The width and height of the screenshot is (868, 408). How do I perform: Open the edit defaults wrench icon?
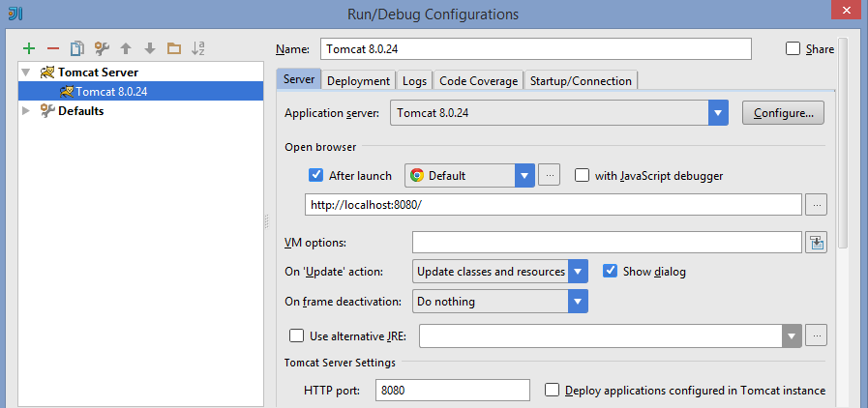pyautogui.click(x=102, y=48)
